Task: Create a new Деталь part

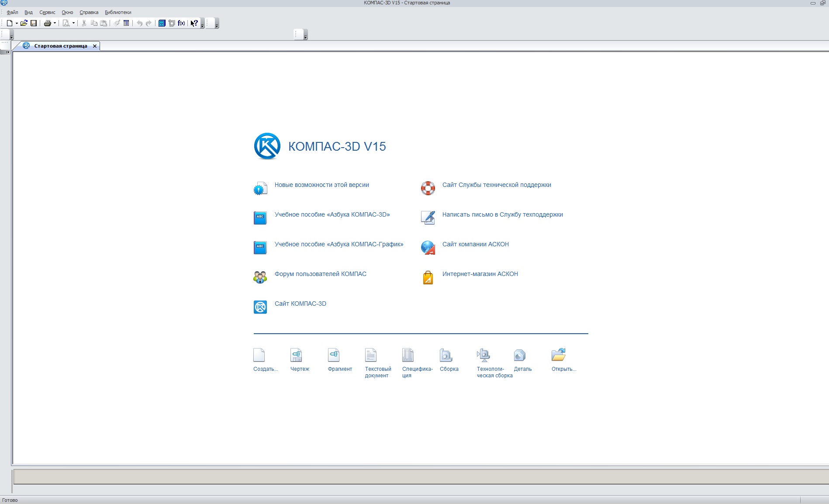Action: (x=520, y=355)
